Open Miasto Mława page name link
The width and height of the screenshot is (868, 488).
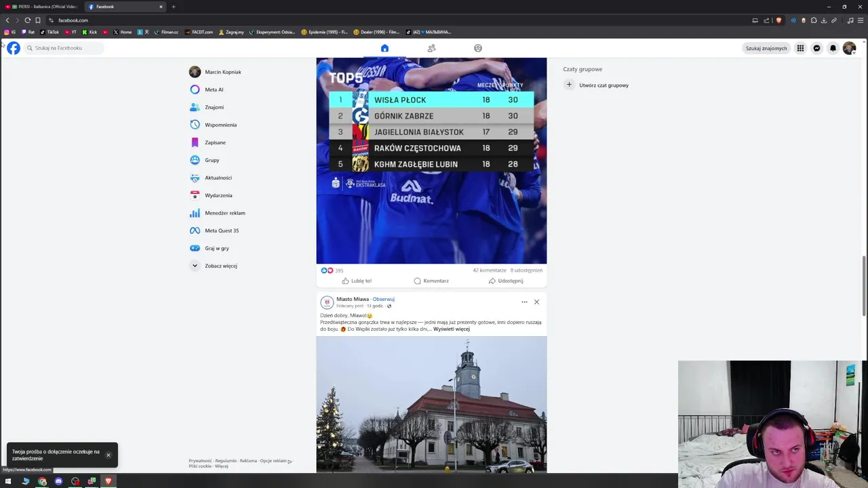(353, 299)
